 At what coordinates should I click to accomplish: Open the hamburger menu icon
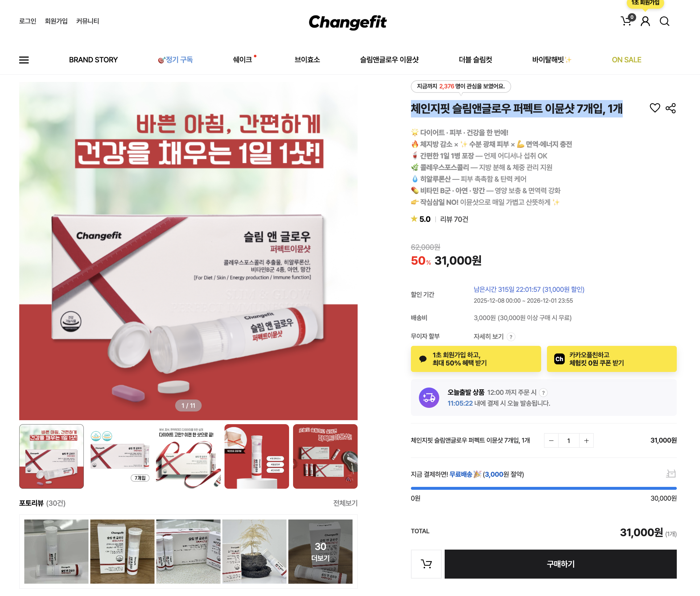tap(24, 60)
